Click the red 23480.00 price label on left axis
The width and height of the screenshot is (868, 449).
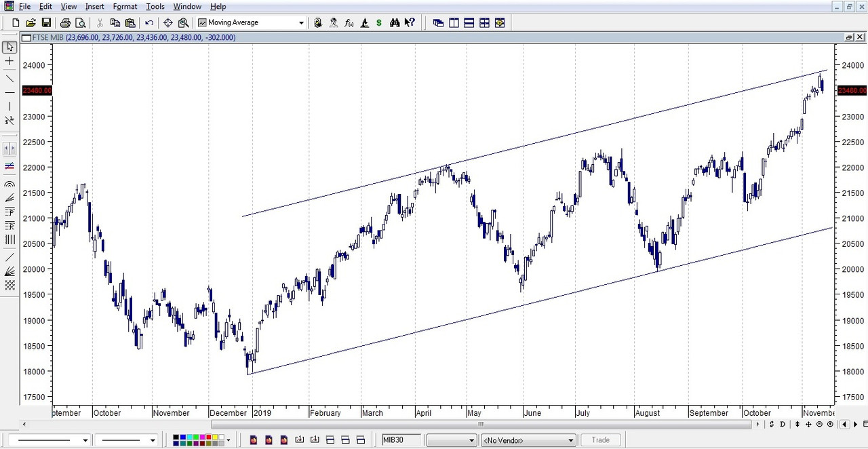[37, 90]
